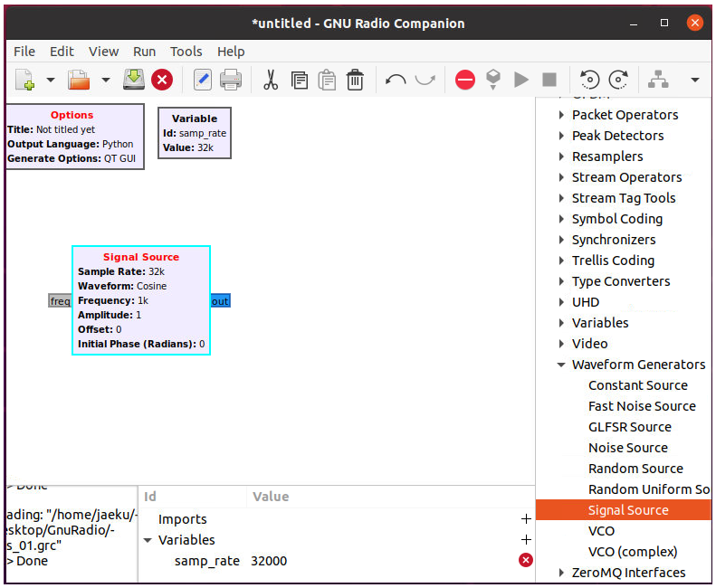The width and height of the screenshot is (716, 588).
Task: Expand the Packet Operators category
Action: click(x=561, y=115)
